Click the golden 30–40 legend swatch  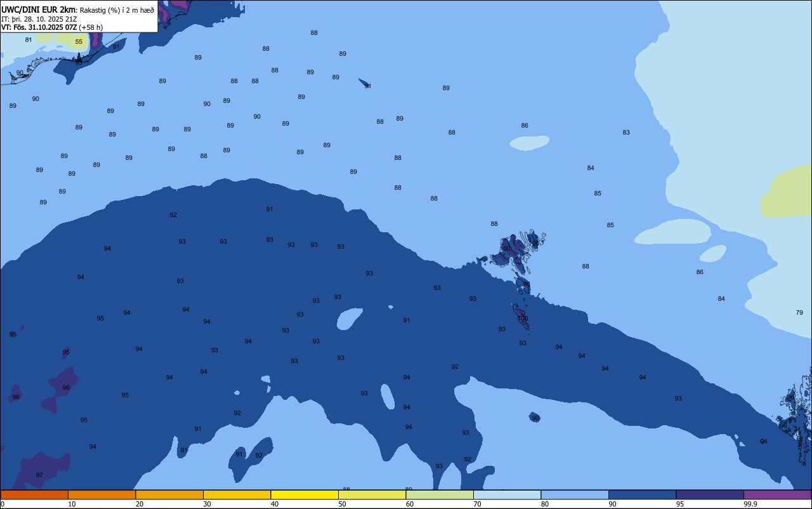tap(237, 494)
